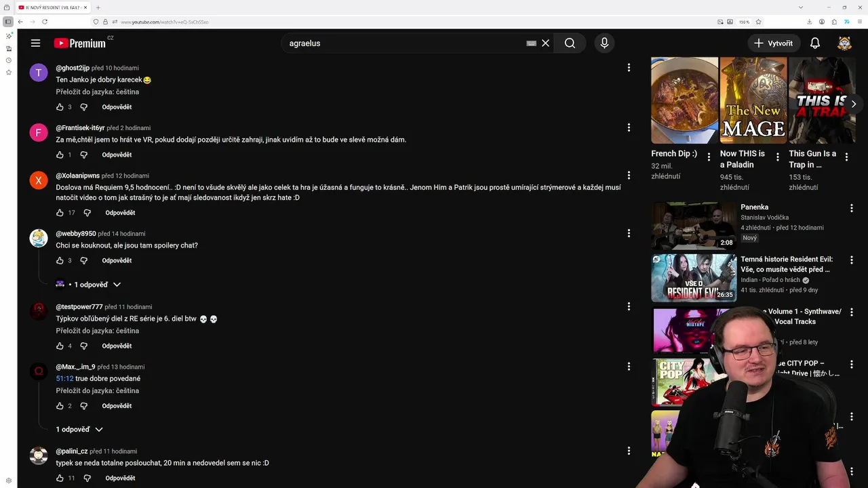The width and height of the screenshot is (868, 488).
Task: Reply to @ghost2ijp comment
Action: 117,107
